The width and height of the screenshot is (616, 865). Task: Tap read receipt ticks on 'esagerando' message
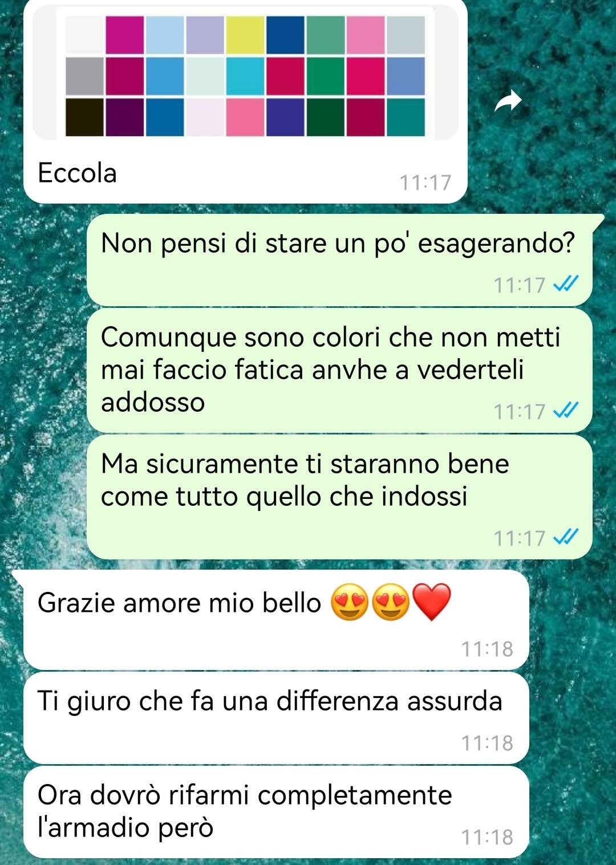(x=566, y=283)
